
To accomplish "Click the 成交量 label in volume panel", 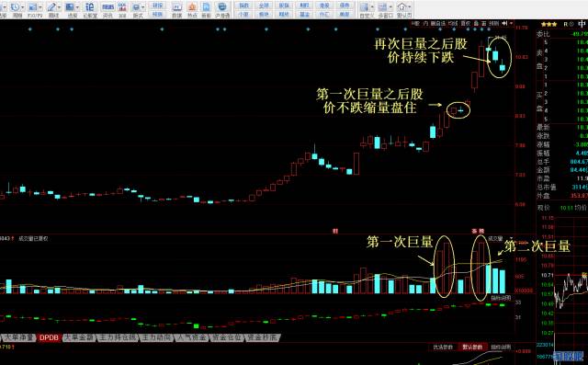I will (495, 238).
